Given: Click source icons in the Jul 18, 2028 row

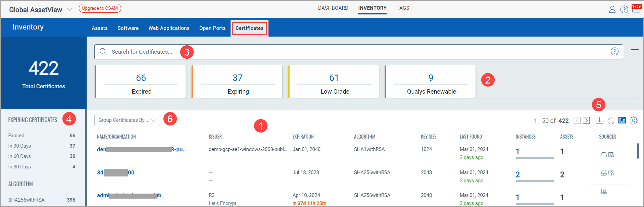Looking at the screenshot, I should click(x=607, y=173).
